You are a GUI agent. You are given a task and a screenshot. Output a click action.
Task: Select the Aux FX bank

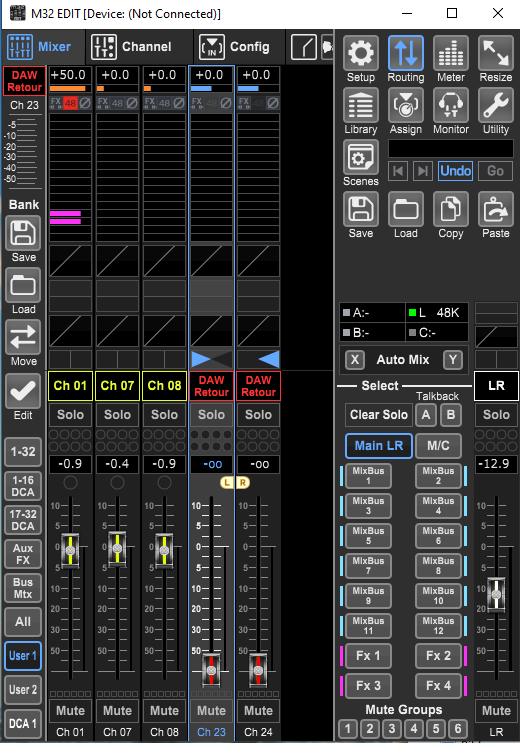(23, 554)
